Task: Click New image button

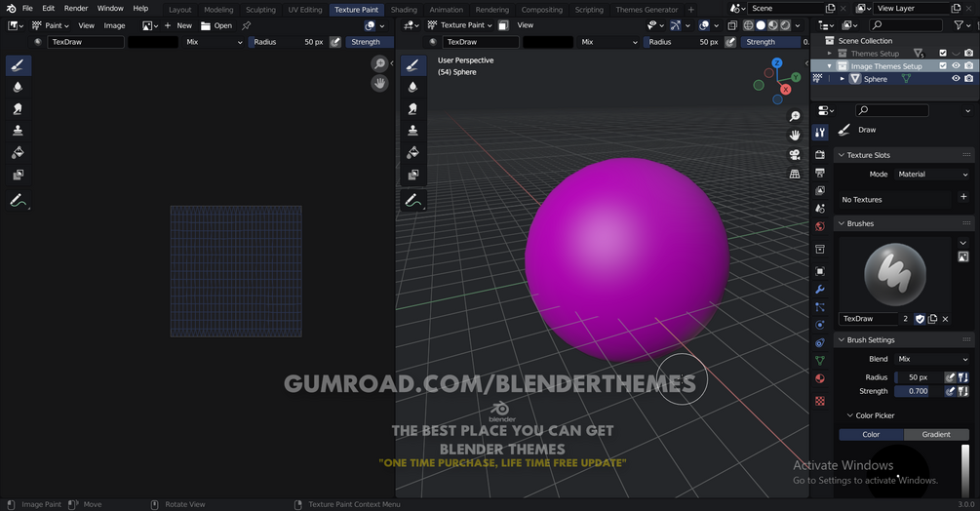Action: pos(178,25)
